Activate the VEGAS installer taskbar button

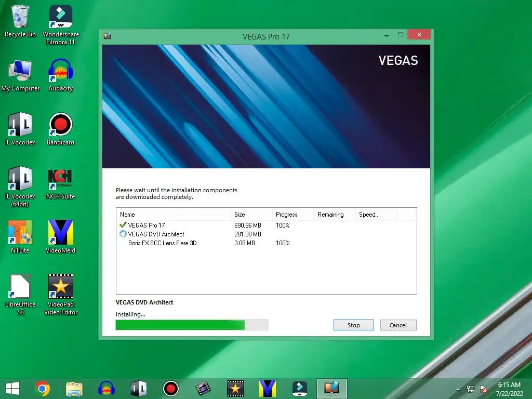332,389
